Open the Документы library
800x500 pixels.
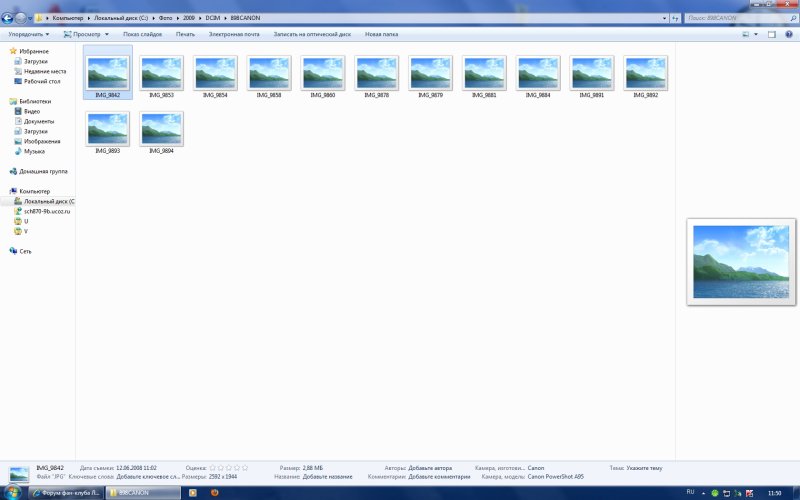pos(39,121)
